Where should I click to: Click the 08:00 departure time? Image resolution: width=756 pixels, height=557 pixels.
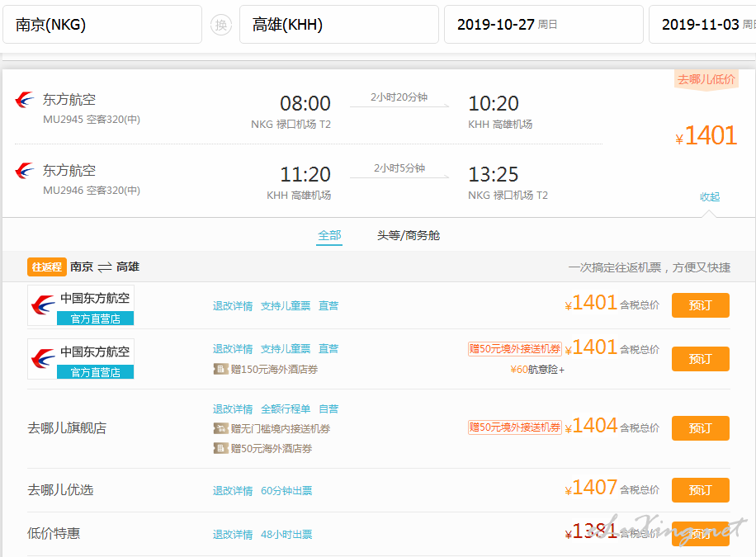click(x=305, y=103)
